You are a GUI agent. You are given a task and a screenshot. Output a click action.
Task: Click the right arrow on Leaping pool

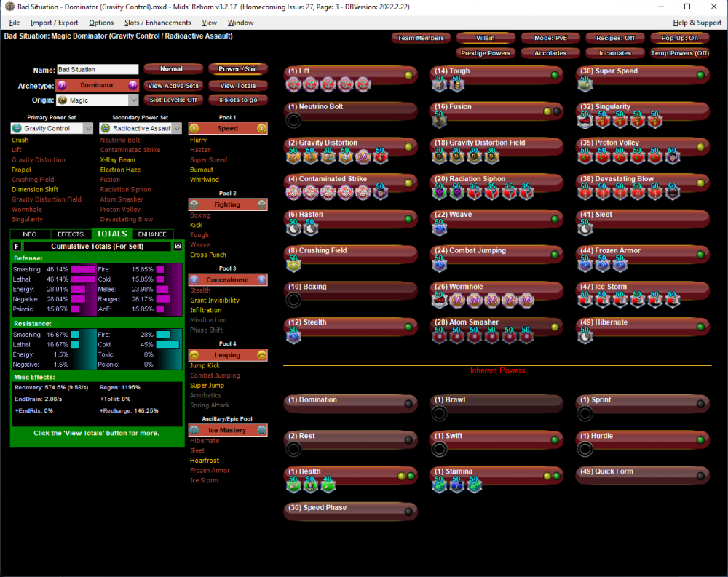(261, 355)
